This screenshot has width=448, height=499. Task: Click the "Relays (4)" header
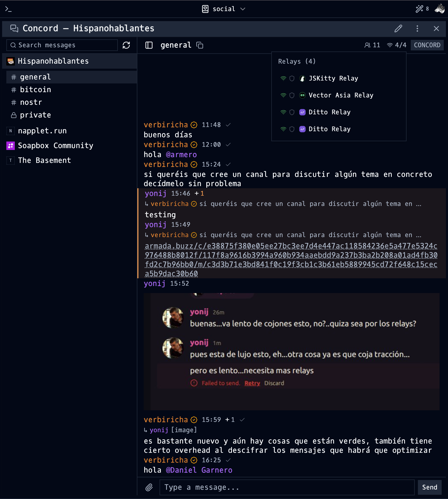click(x=297, y=62)
